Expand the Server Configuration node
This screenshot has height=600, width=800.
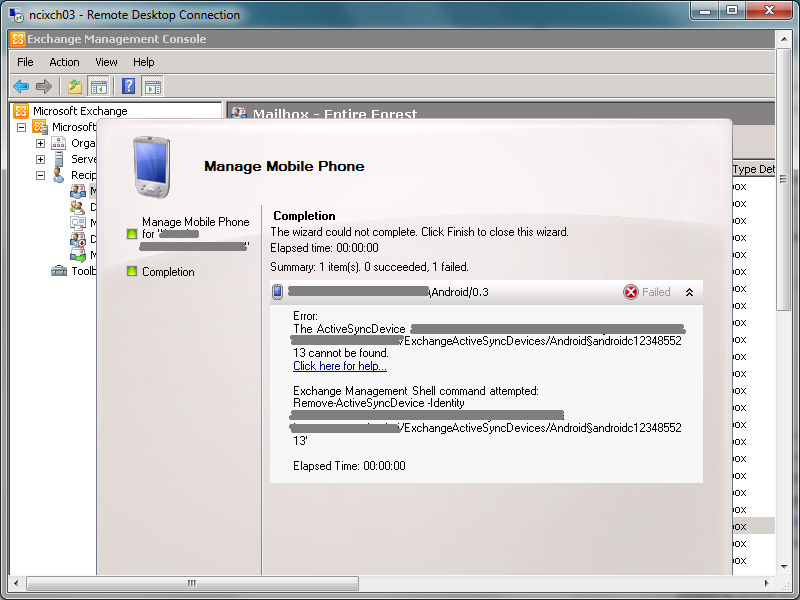click(40, 159)
